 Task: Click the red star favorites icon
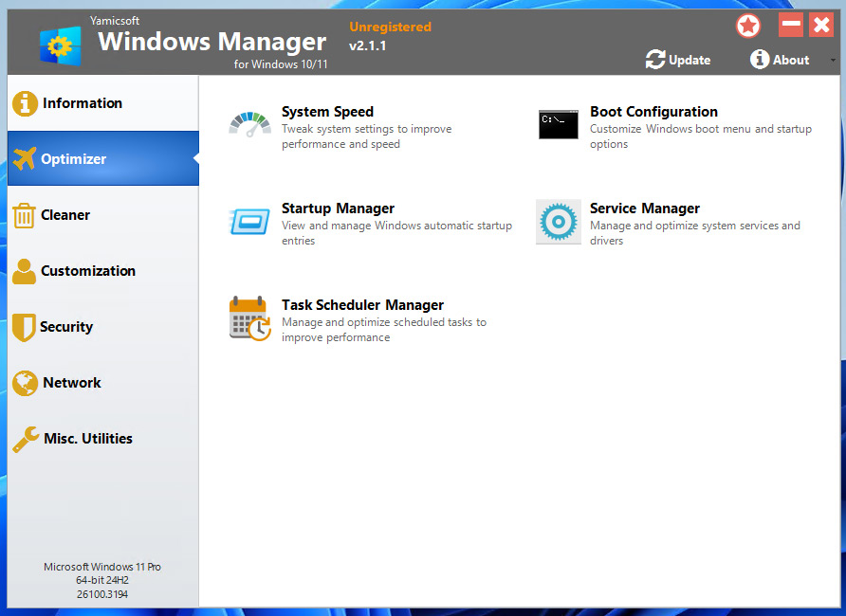[748, 26]
